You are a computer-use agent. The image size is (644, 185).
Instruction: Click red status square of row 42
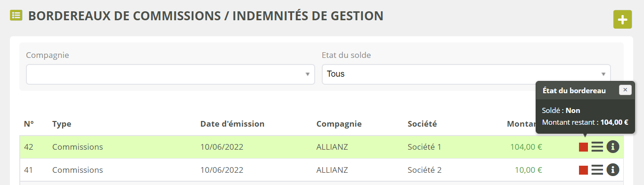pos(583,147)
